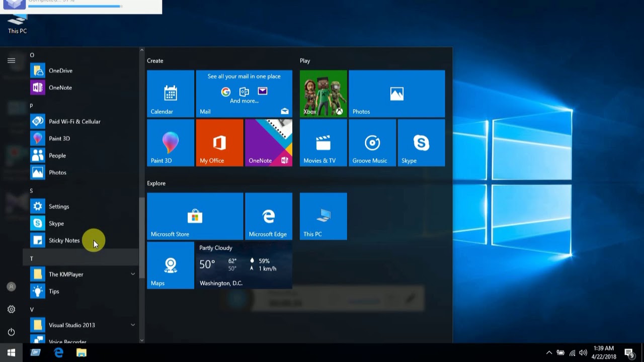This screenshot has width=644, height=362.
Task: Show hidden icons in system tray
Action: pyautogui.click(x=549, y=353)
